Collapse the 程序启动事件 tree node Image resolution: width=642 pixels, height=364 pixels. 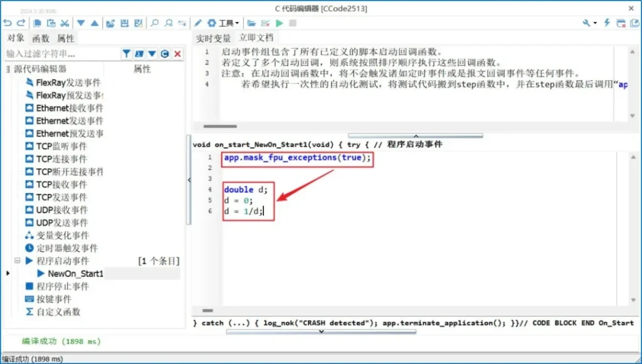point(18,261)
